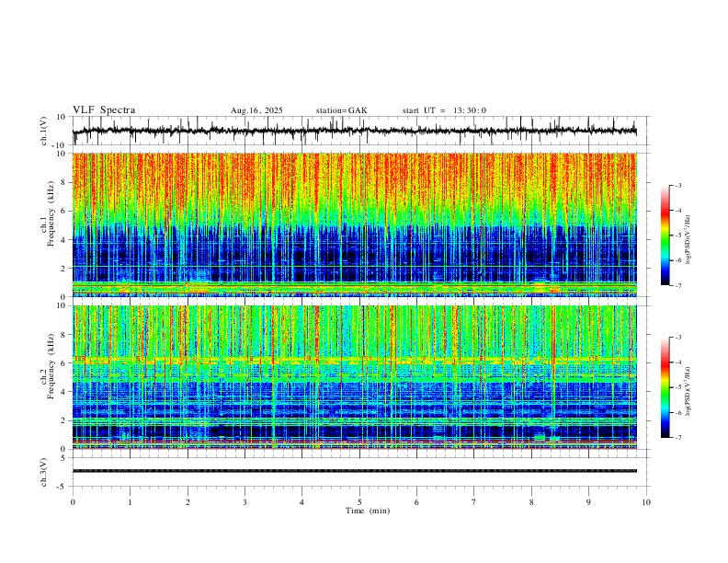Click the upper PSD color bar

665,236
